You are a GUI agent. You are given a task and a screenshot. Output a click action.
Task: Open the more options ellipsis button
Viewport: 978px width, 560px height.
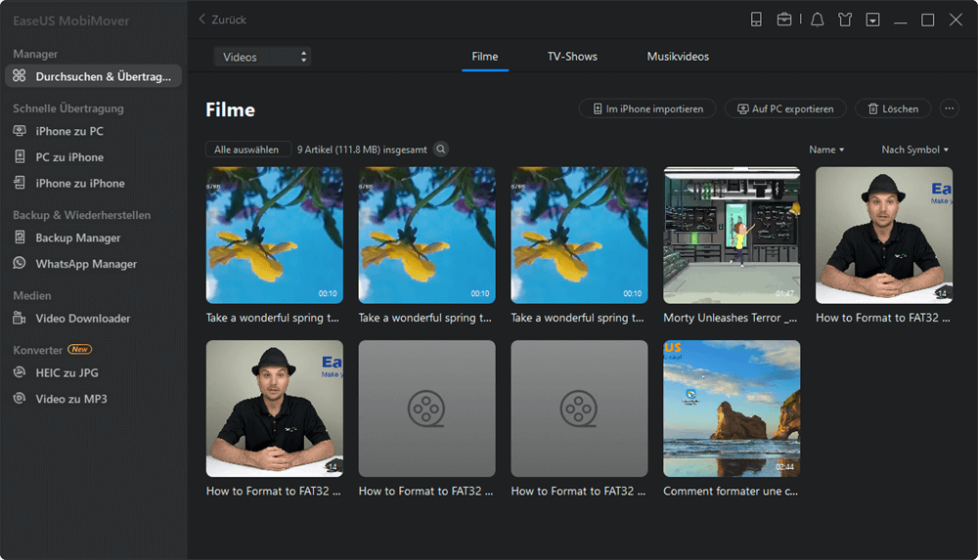click(x=950, y=108)
